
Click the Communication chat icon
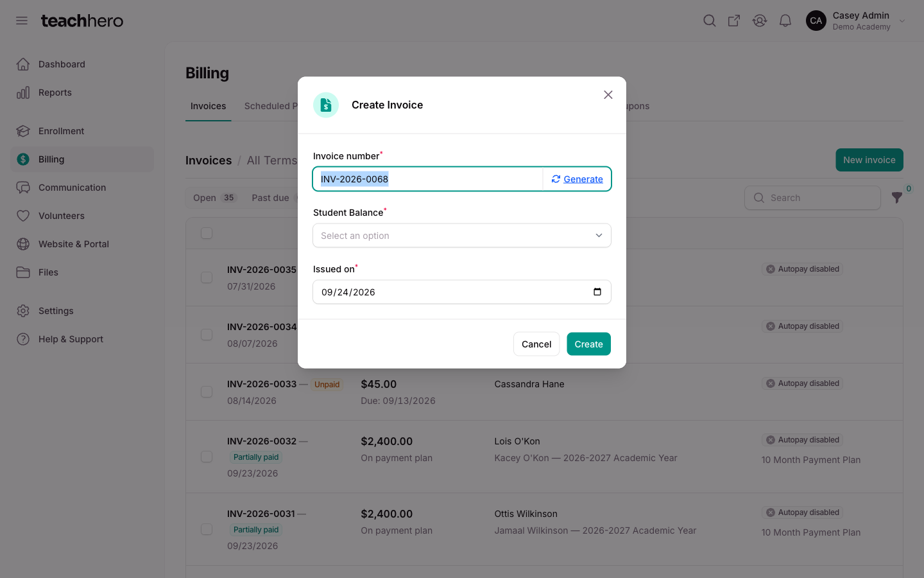click(23, 188)
